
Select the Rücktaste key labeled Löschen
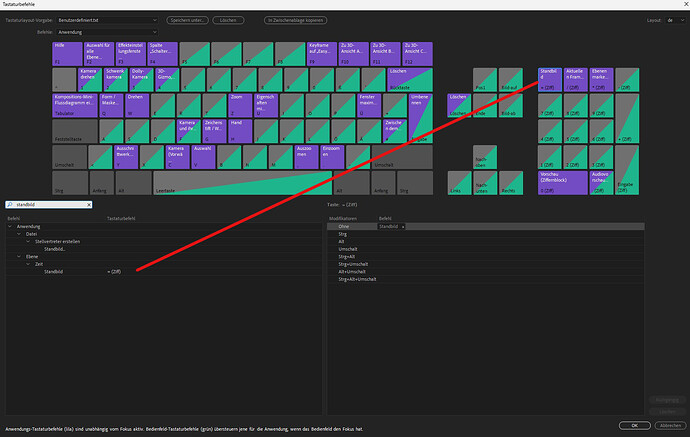pyautogui.click(x=410, y=80)
